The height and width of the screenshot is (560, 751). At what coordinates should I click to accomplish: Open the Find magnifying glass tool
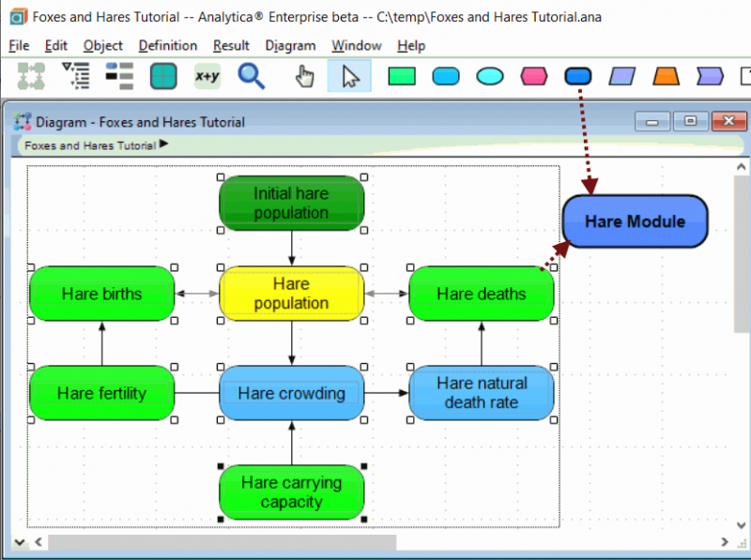pyautogui.click(x=252, y=76)
